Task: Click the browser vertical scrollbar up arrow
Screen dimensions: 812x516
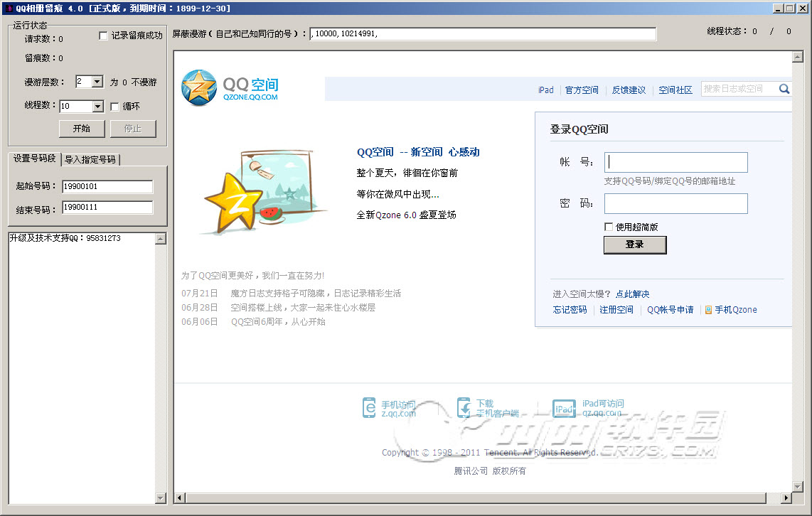Action: (x=798, y=56)
